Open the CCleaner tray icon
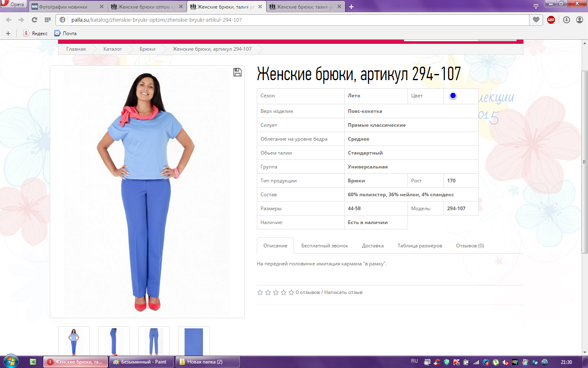The image size is (588, 368). click(x=437, y=362)
